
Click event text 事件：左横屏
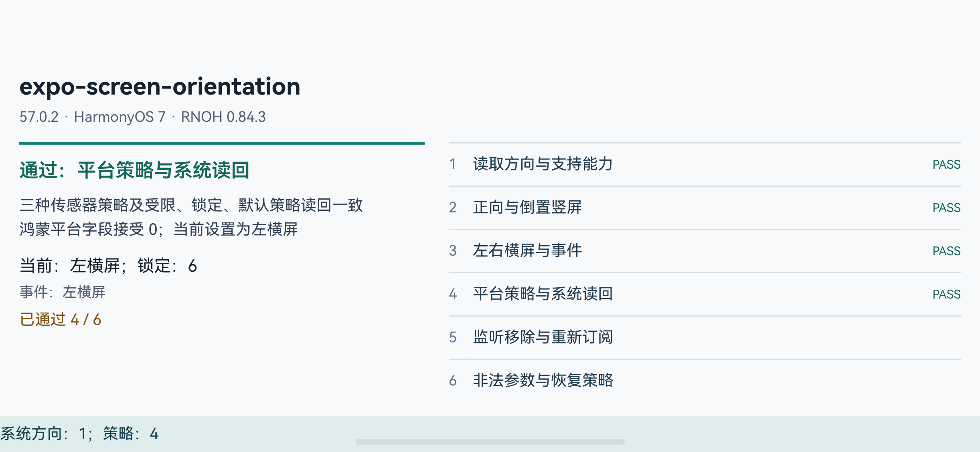point(63,292)
